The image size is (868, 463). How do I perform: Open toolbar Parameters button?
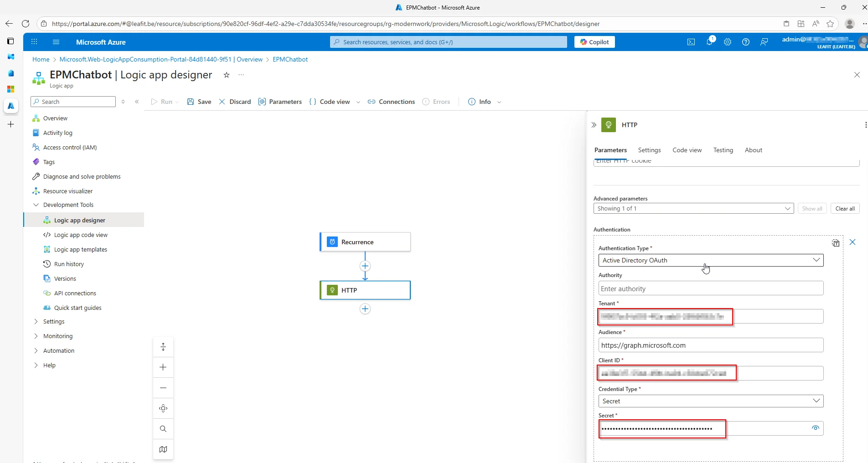pos(280,102)
